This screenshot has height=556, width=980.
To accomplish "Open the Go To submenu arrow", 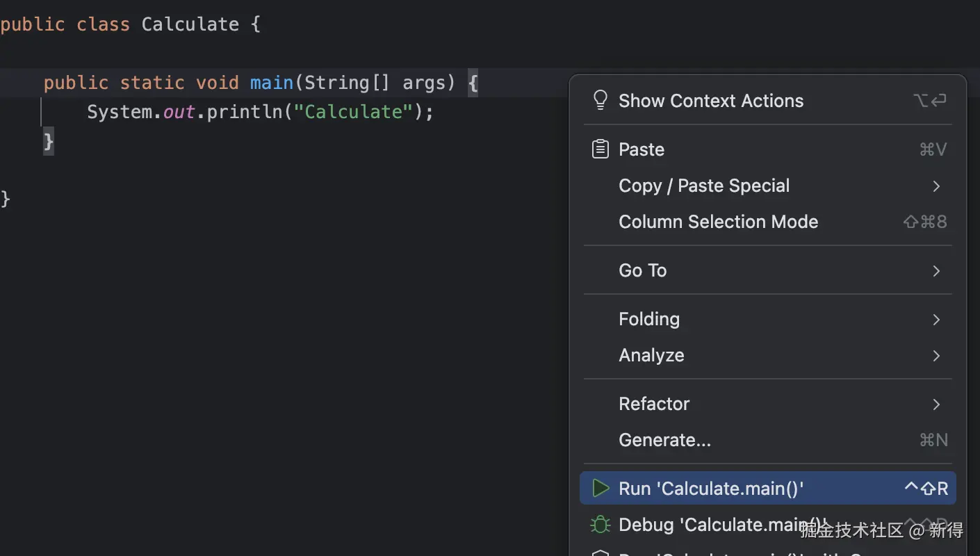I will [x=936, y=271].
